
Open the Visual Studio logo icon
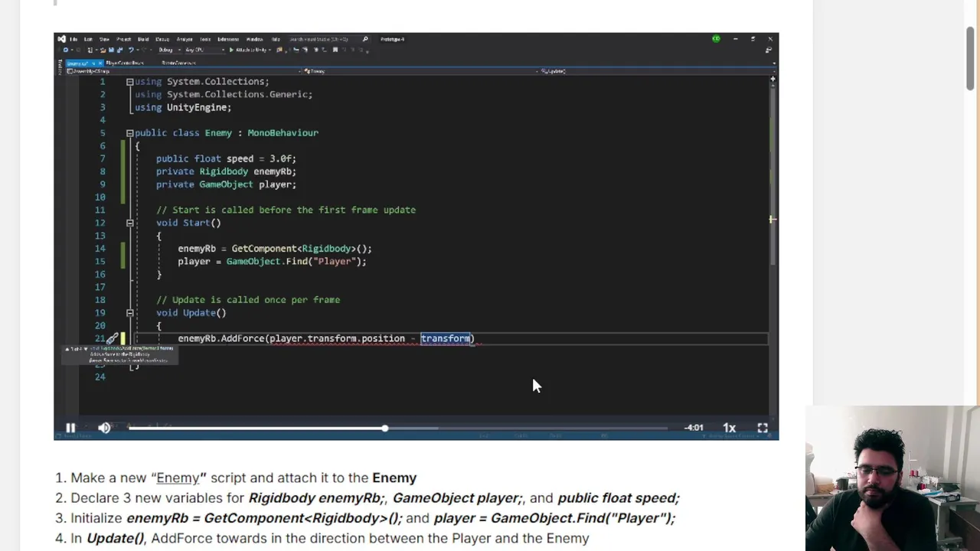pos(61,39)
